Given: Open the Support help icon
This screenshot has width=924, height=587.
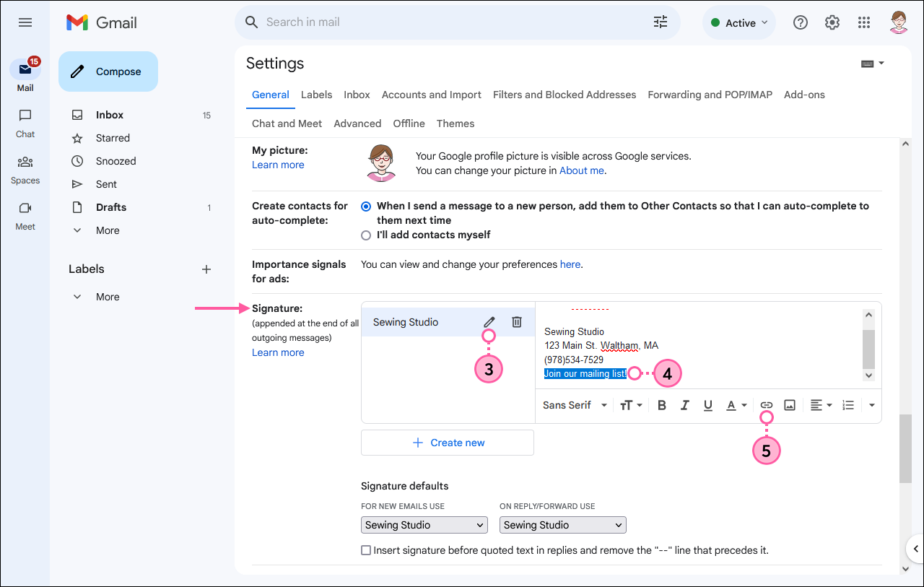Looking at the screenshot, I should (x=801, y=22).
